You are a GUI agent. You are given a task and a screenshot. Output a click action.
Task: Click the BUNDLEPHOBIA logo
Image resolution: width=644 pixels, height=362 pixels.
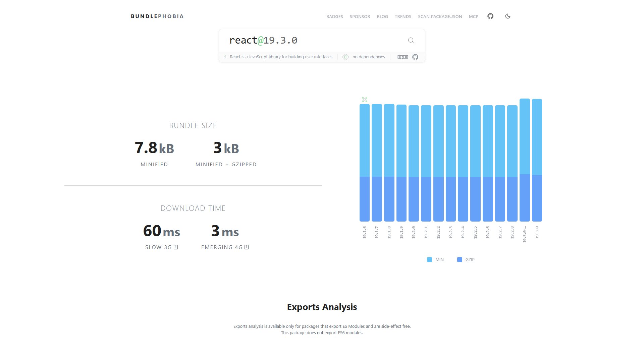pyautogui.click(x=157, y=16)
